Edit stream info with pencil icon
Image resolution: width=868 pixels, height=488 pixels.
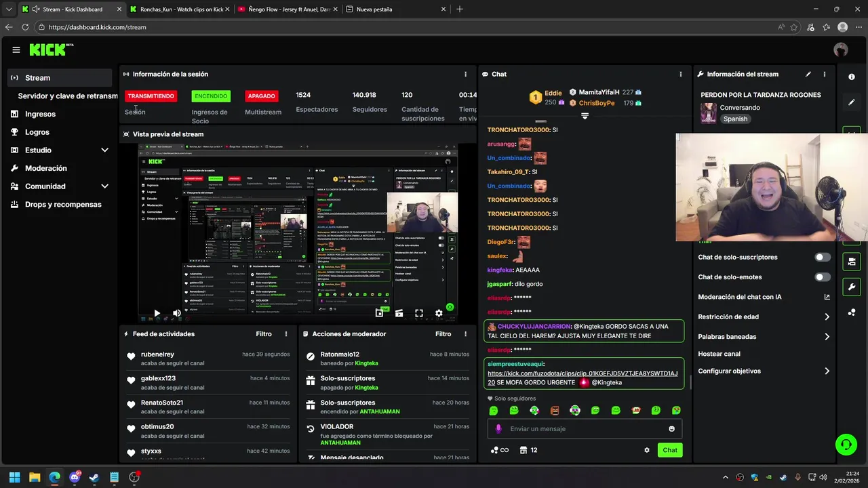[x=808, y=74]
